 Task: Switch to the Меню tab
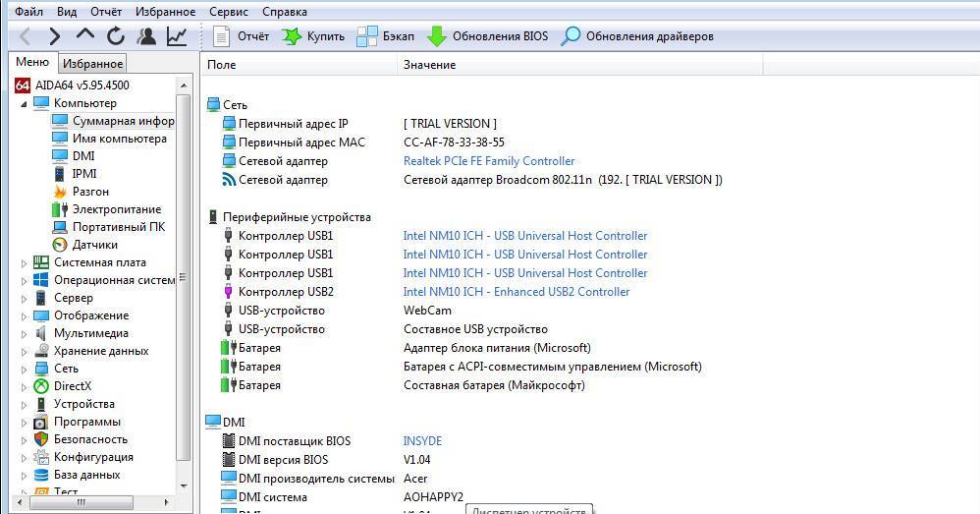point(32,62)
